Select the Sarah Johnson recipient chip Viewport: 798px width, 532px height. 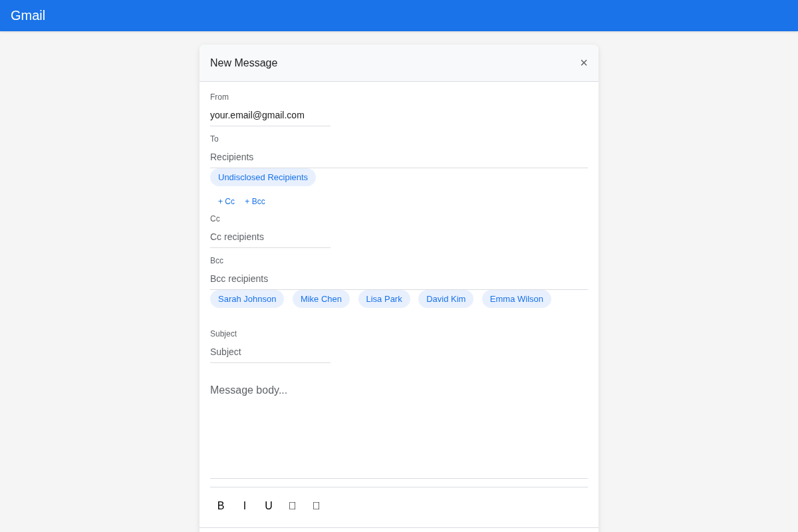coord(247,299)
